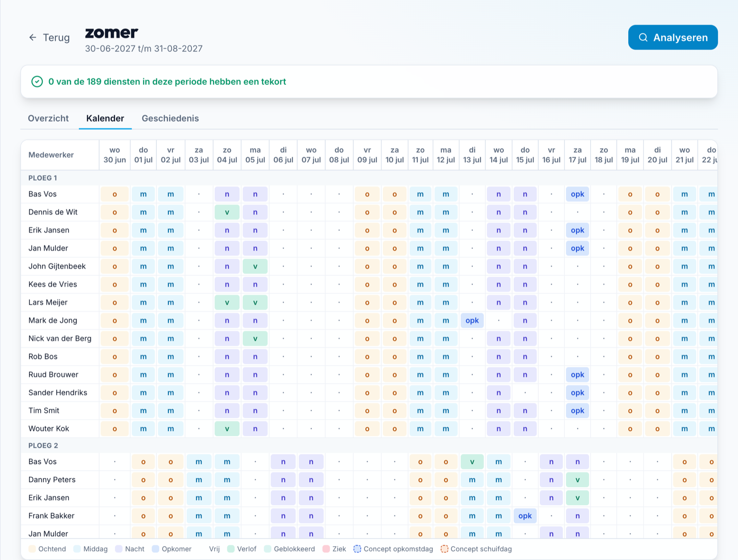Screen dimensions: 738x560
Task: Click Dennis de Wit verlof cell on 04 jul
Action: point(227,212)
